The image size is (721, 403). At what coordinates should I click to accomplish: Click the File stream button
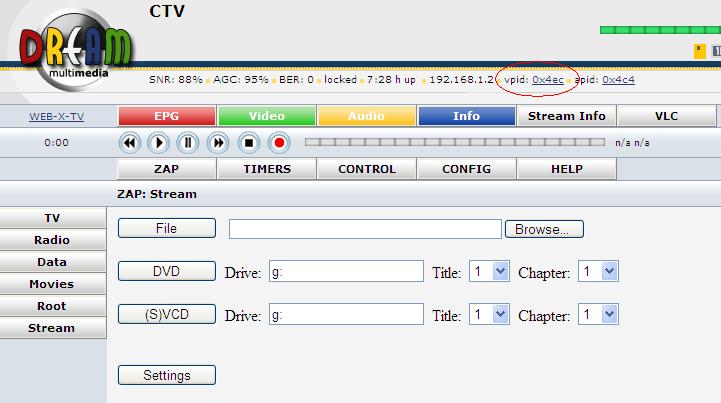tap(166, 228)
